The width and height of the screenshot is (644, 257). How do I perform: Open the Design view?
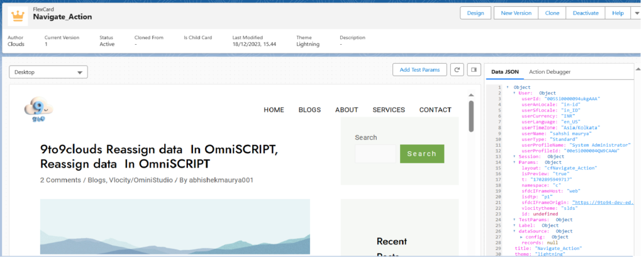pyautogui.click(x=475, y=13)
